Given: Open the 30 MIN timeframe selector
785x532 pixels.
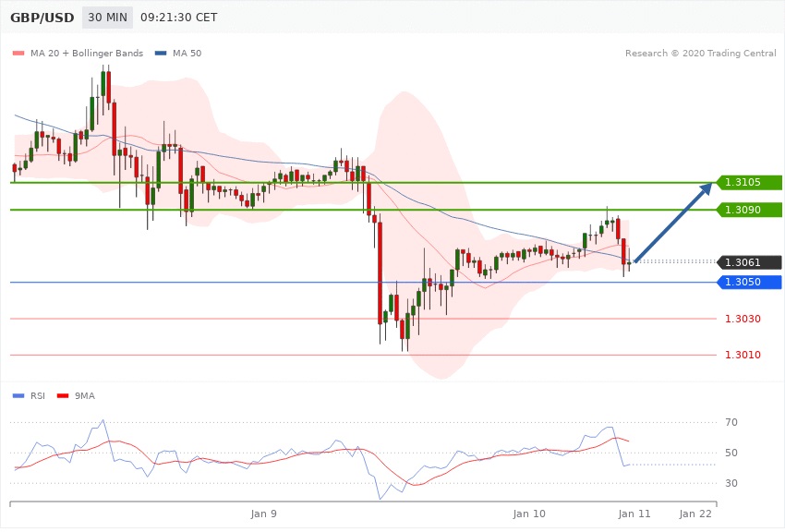Looking at the screenshot, I should (x=107, y=18).
